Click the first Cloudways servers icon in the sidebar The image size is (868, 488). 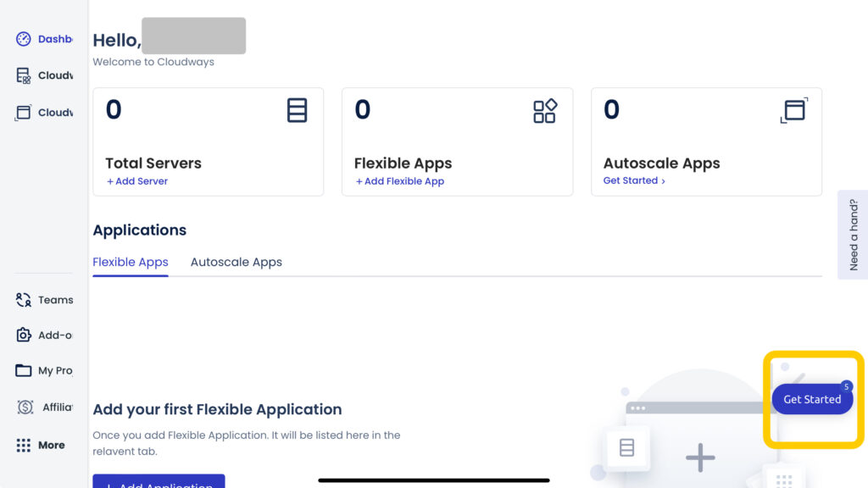23,75
